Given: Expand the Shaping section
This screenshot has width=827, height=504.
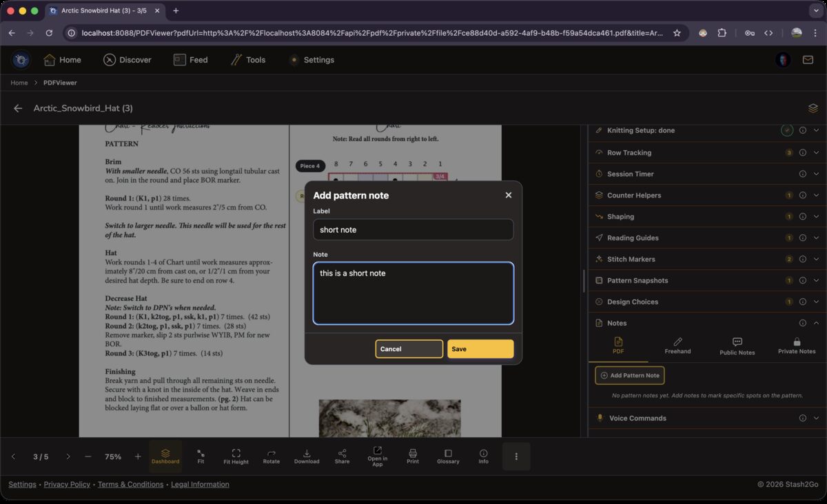Looking at the screenshot, I should coord(817,216).
